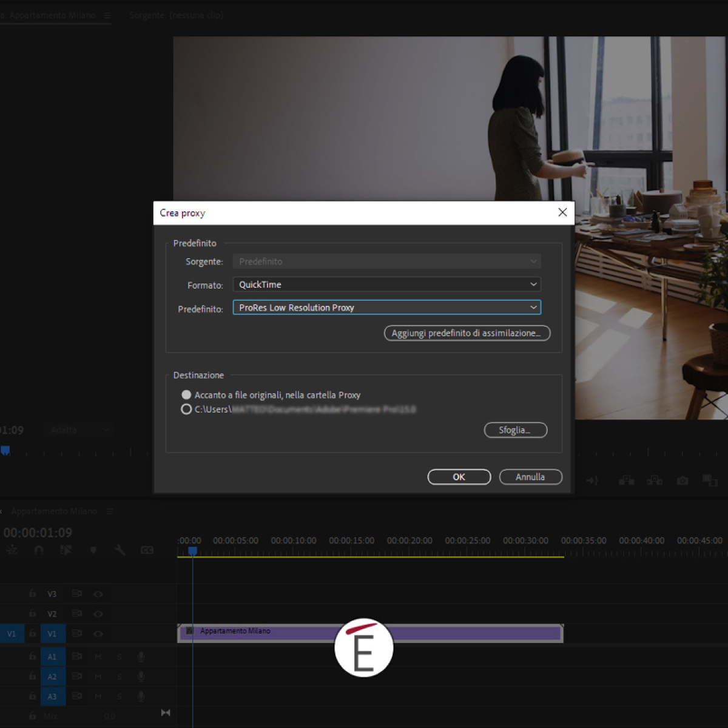
Task: Add a marker using the timeline marker icon
Action: click(93, 550)
